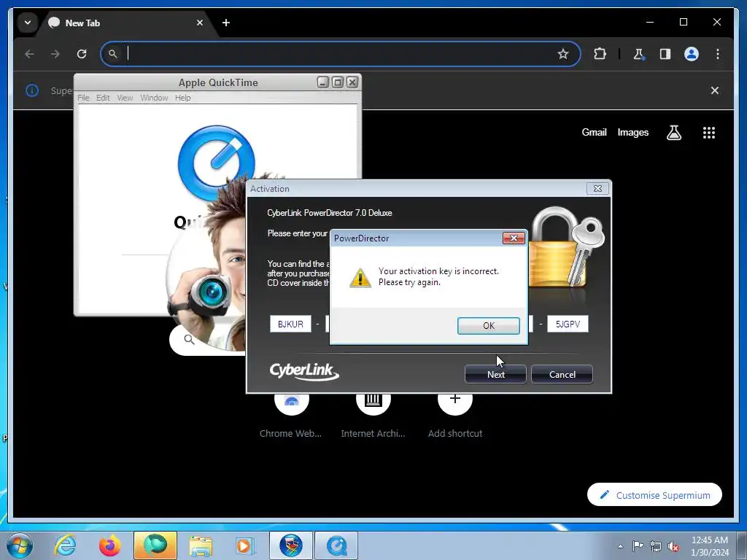This screenshot has width=747, height=560.
Task: Click the info icon in the info bar
Action: tap(32, 90)
